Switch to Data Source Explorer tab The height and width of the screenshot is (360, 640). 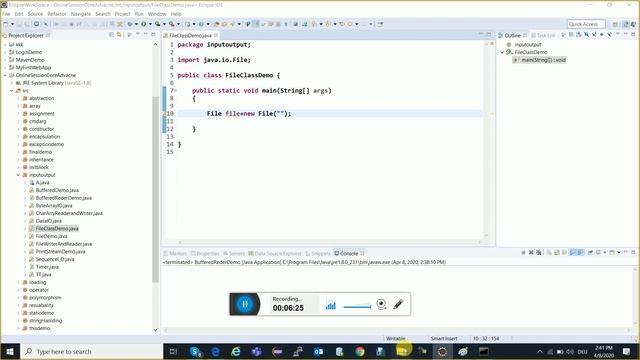[x=275, y=253]
